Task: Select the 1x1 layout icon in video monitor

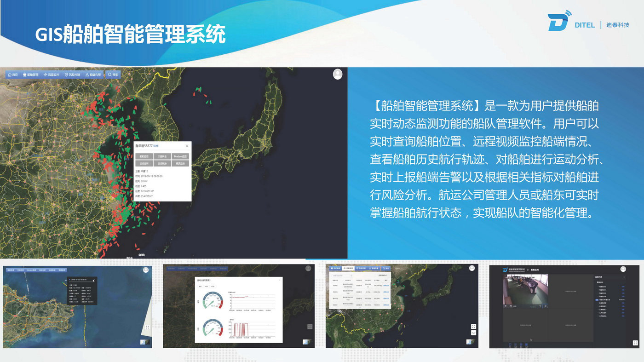Action: [511, 344]
